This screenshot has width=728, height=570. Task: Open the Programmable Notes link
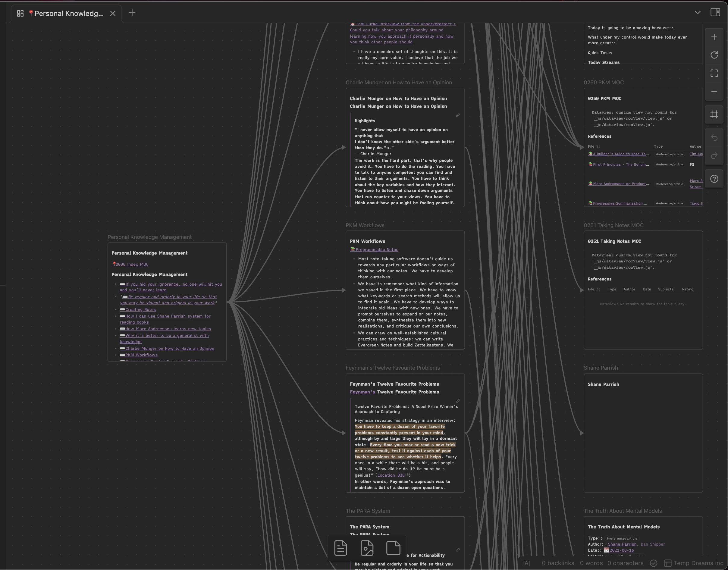(x=377, y=250)
